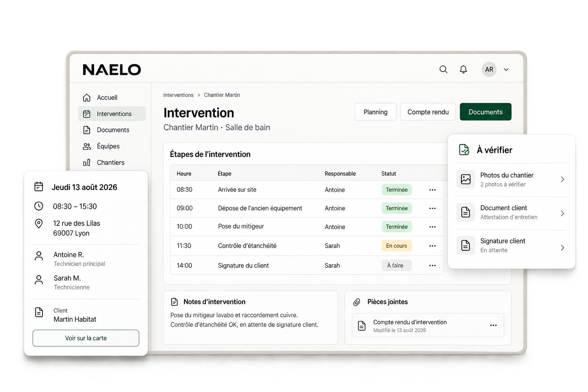Click the À faire status badge
588x392 pixels.
pos(397,265)
